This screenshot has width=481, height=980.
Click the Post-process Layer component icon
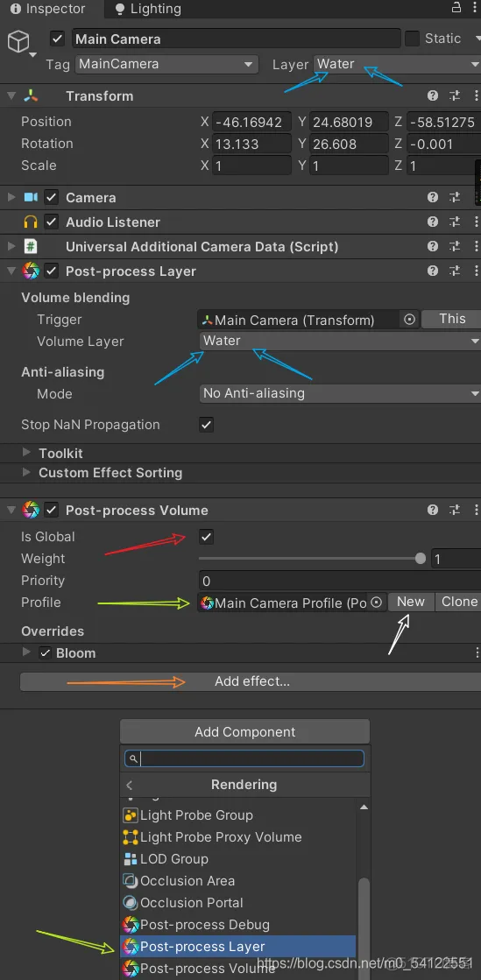(31, 271)
